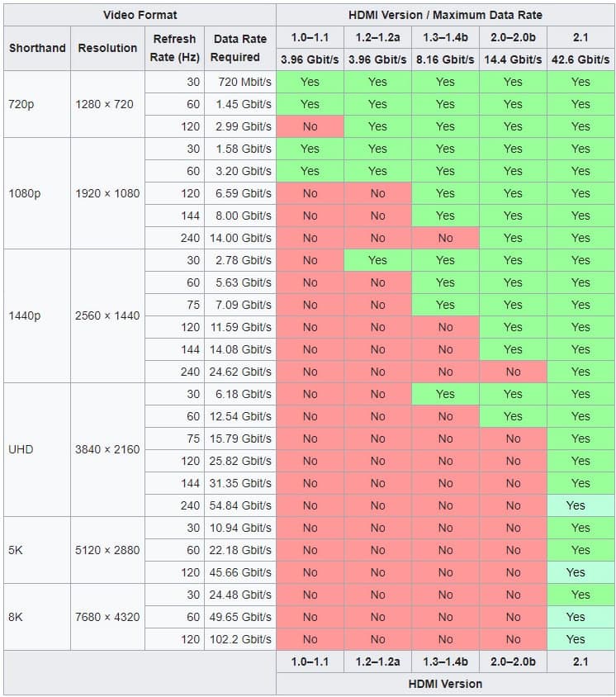Click the 25.82 Gbit/s data rate cell
The image size is (616, 697).
click(240, 461)
